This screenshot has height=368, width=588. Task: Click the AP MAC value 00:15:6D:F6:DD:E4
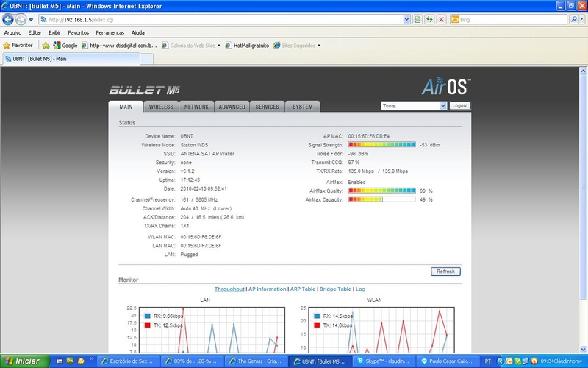(369, 136)
